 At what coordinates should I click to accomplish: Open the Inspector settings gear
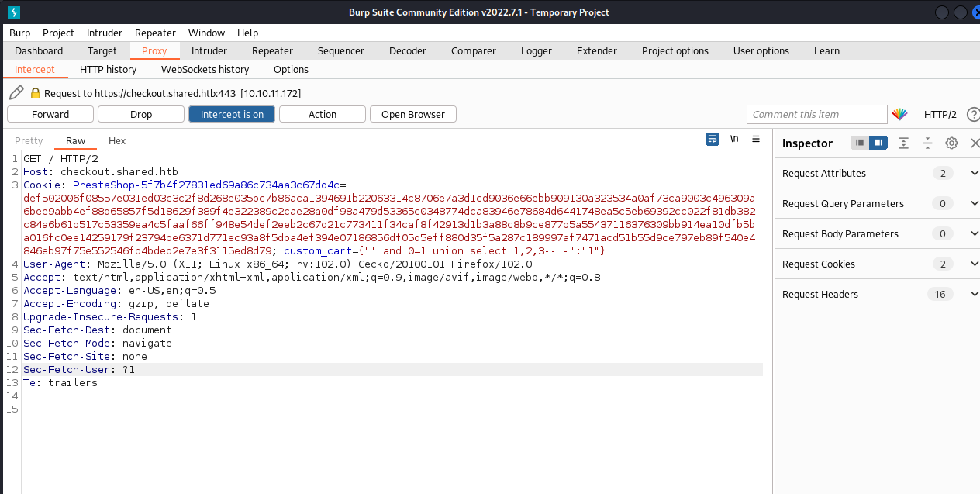(951, 143)
